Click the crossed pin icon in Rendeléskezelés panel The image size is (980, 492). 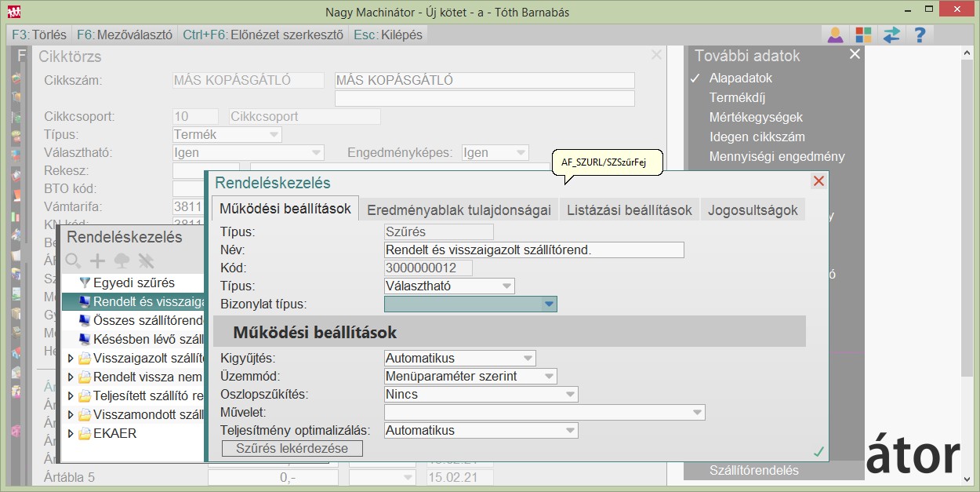pos(146,261)
